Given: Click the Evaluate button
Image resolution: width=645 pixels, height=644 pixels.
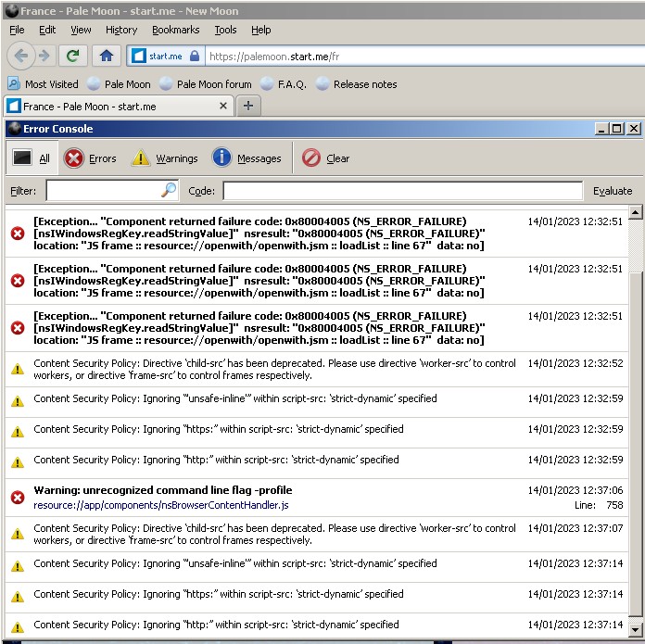Looking at the screenshot, I should coord(613,191).
